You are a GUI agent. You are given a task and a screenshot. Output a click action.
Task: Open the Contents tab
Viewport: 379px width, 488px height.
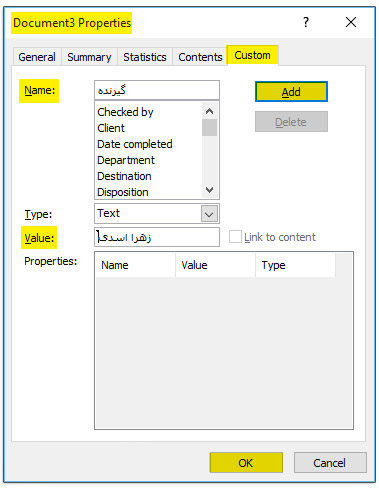(x=200, y=57)
